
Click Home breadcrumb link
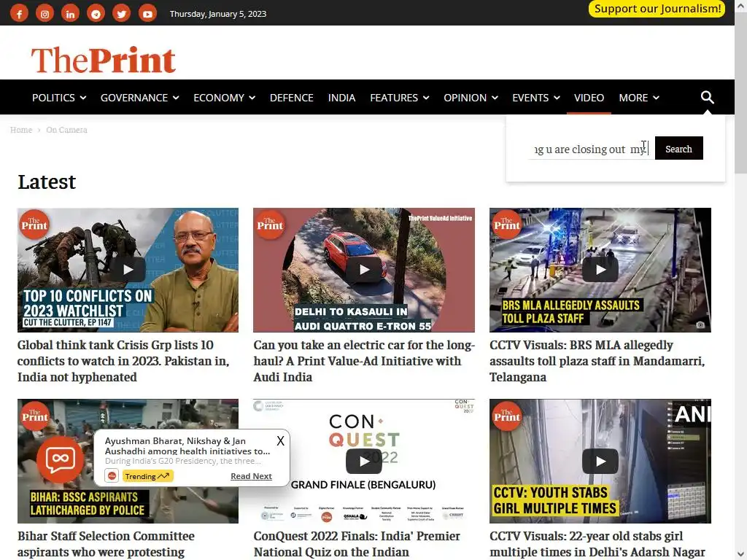[x=21, y=130]
